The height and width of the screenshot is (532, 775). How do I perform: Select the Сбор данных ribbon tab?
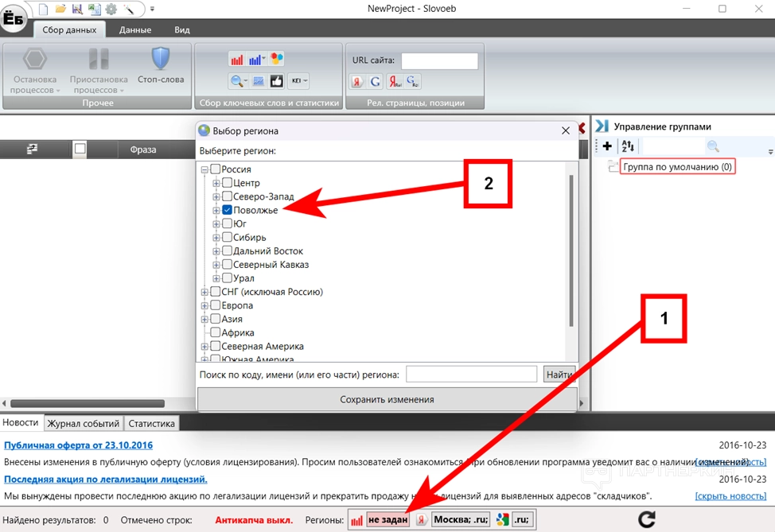click(69, 29)
